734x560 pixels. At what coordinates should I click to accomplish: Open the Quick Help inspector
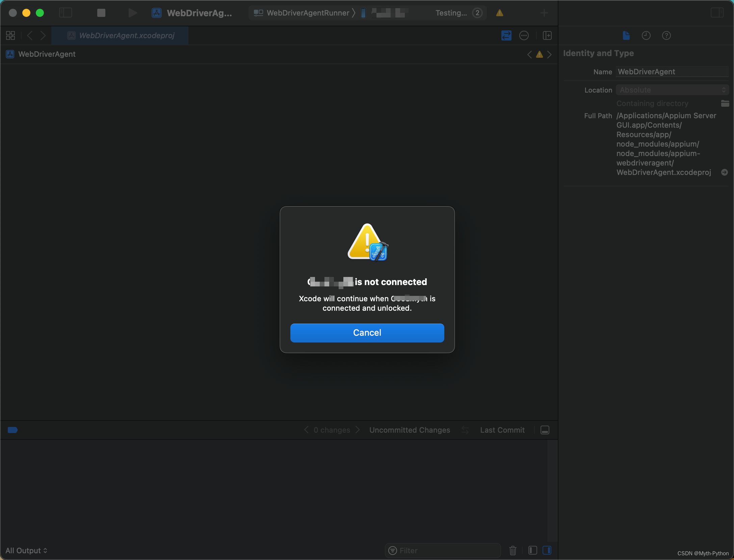[666, 35]
